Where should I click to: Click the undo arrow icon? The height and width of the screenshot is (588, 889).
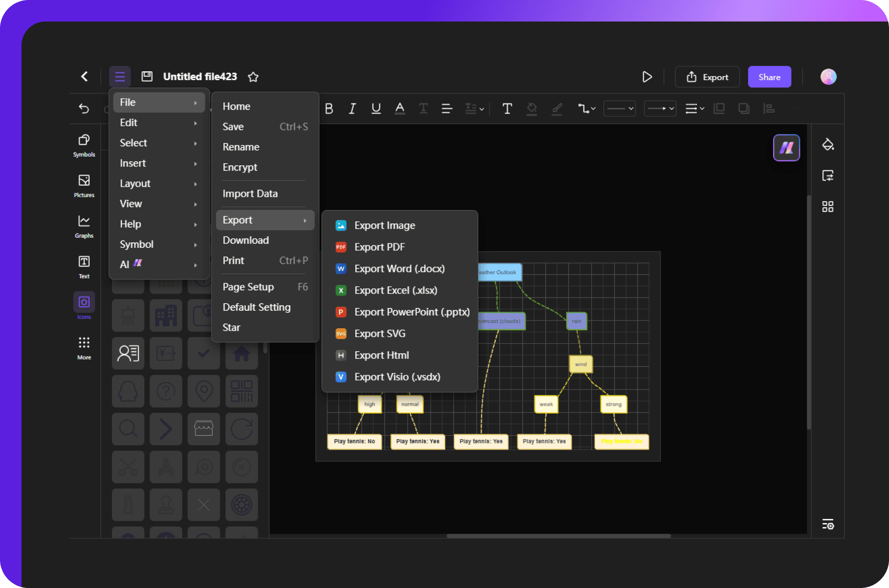[x=84, y=108]
